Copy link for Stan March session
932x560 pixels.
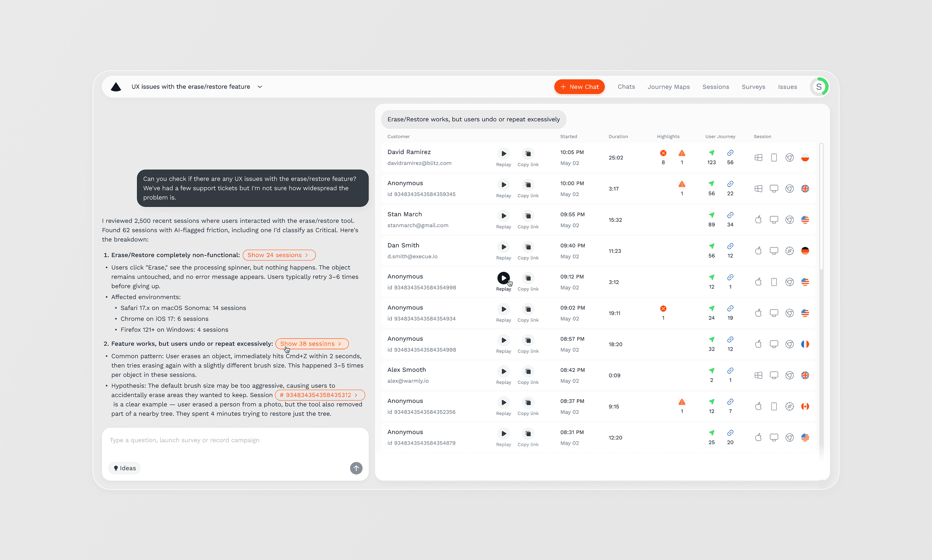pos(528,216)
